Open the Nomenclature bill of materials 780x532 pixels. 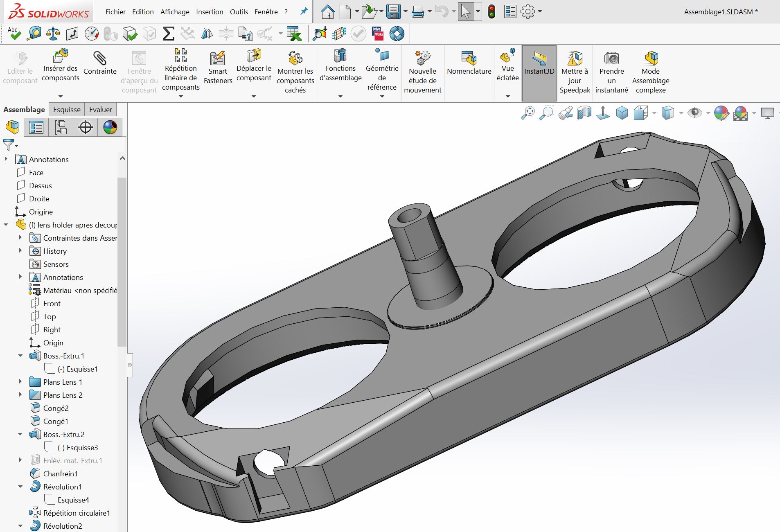coord(469,63)
